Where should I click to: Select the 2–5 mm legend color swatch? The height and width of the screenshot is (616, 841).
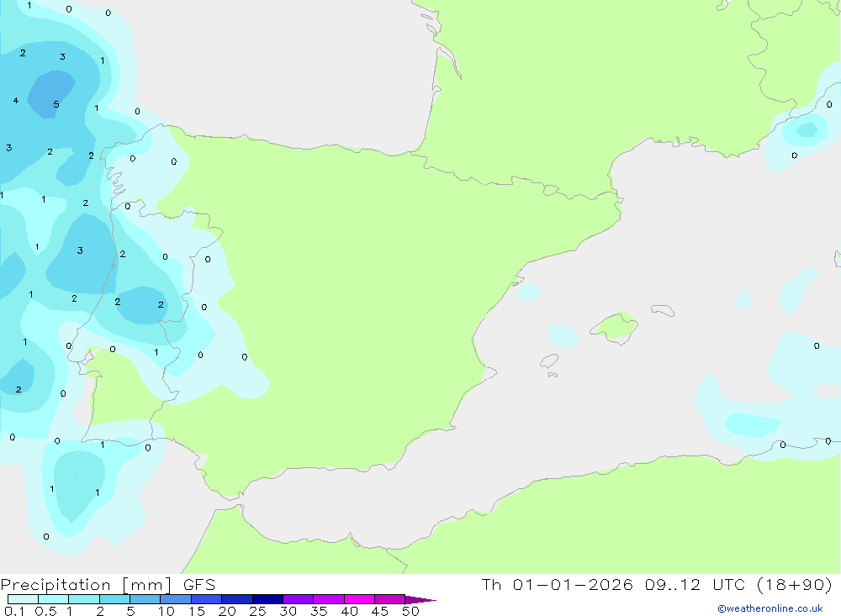tap(114, 599)
